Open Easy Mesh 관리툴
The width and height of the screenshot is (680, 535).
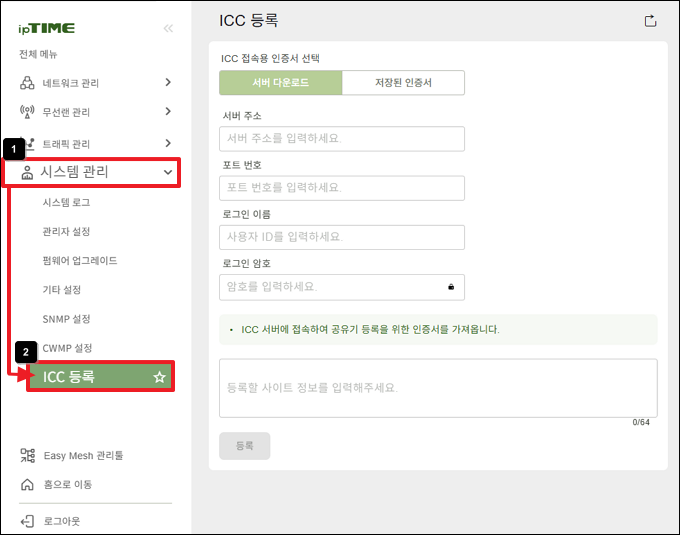83,456
